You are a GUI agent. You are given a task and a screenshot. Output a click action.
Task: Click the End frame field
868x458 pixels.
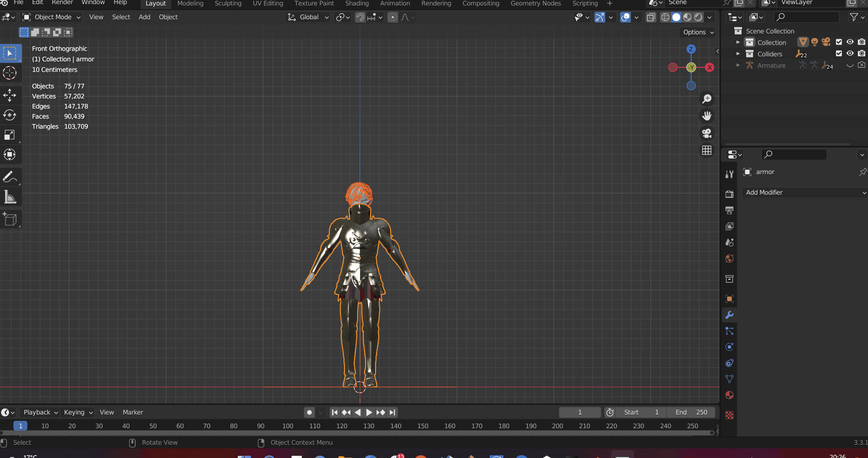691,412
